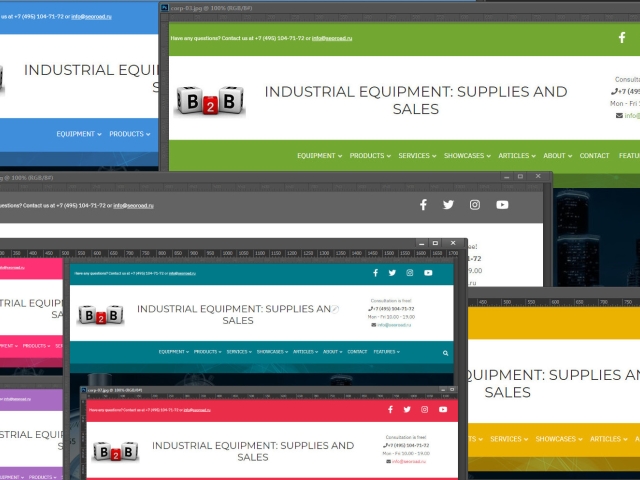
Task: Click the Instagram icon in the red header
Action: pos(425,410)
